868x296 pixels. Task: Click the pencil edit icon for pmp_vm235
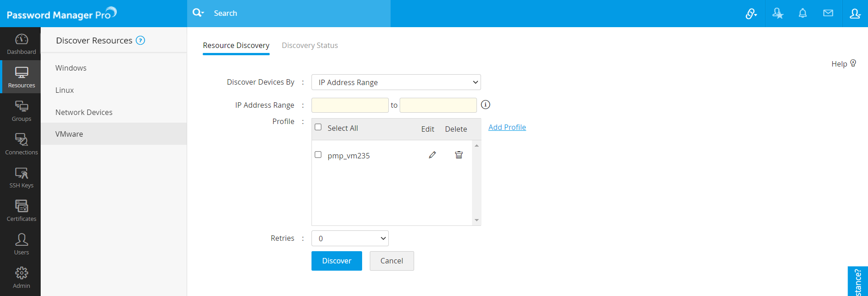tap(432, 155)
